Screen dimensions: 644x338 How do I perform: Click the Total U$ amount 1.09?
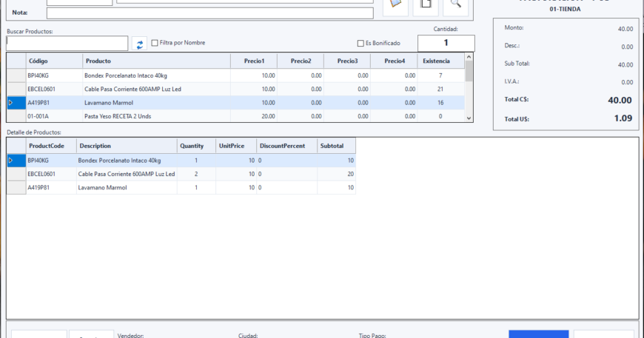point(623,118)
